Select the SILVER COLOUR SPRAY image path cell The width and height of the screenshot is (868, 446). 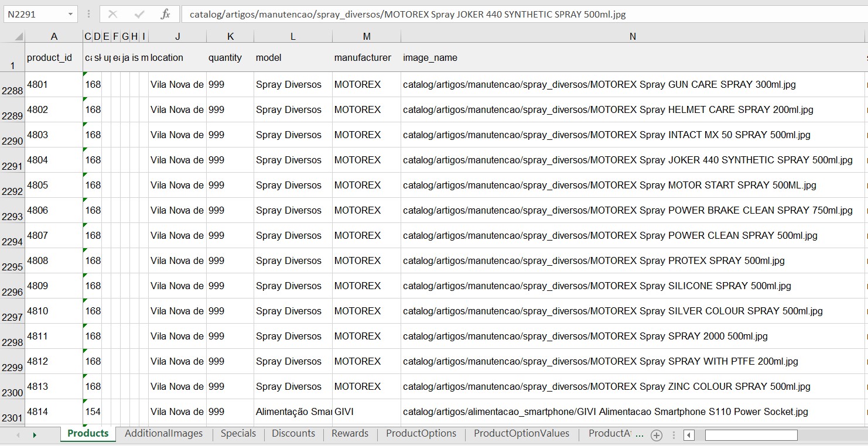click(633, 311)
